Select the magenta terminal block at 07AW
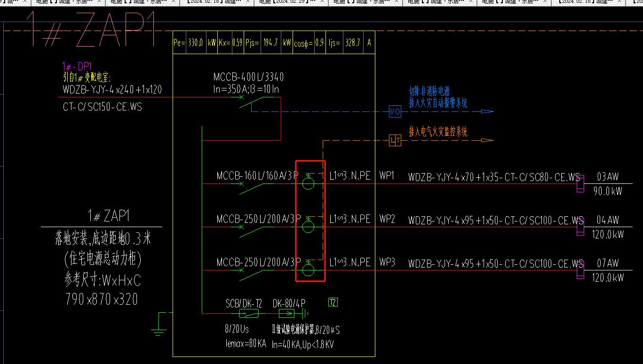The image size is (643, 364). click(x=580, y=270)
